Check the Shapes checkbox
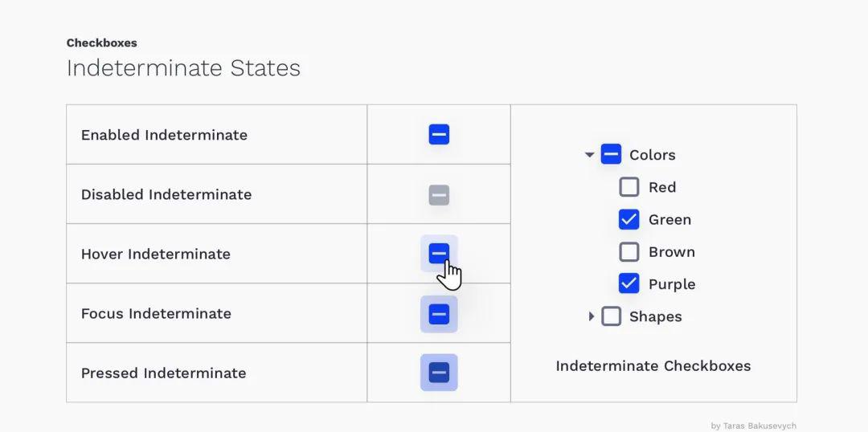 click(x=611, y=316)
